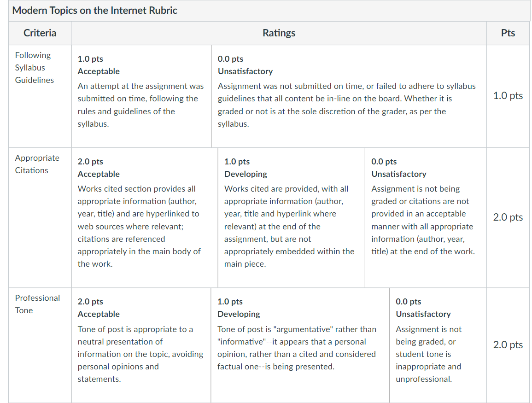Select 1.0 pts Acceptable for Syllabus Guidelines
532x403 pixels.
pyautogui.click(x=141, y=96)
